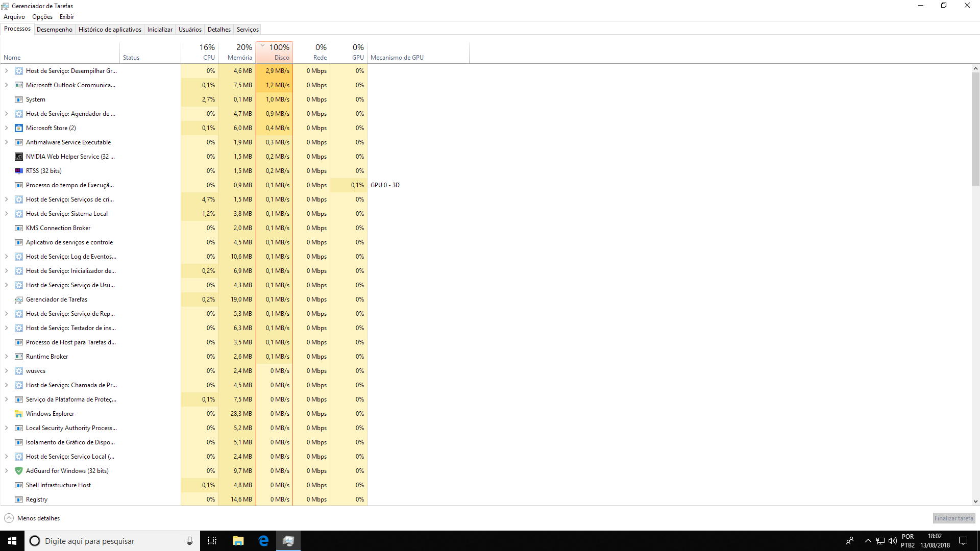Switch to the Desempenho tab
Viewport: 980px width, 551px height.
[55, 30]
